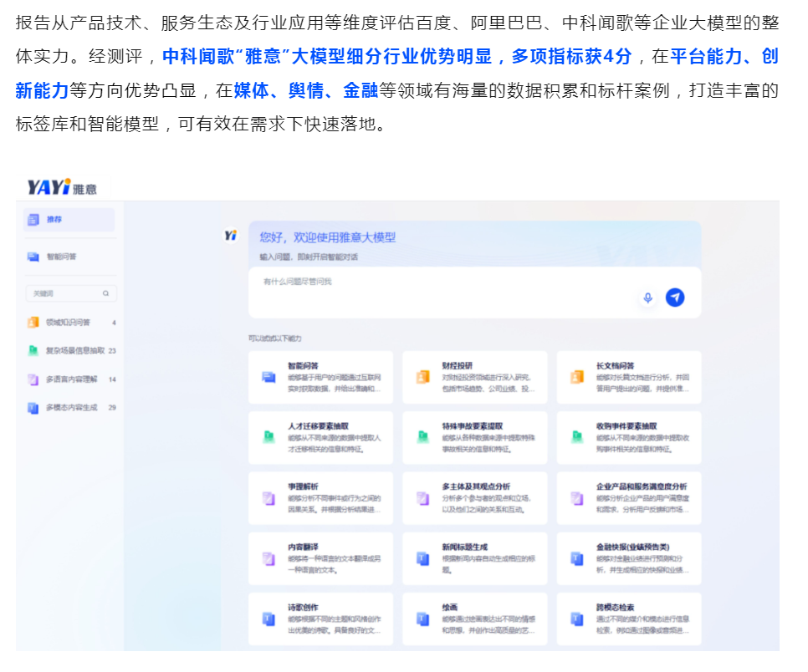This screenshot has width=808, height=672.
Task: Expand the 多语言内容理解 category
Action: (x=70, y=379)
